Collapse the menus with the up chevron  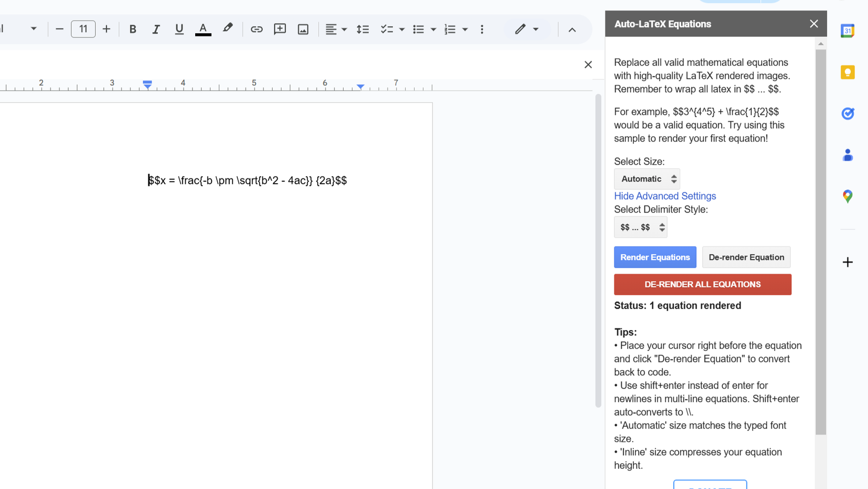[572, 30]
